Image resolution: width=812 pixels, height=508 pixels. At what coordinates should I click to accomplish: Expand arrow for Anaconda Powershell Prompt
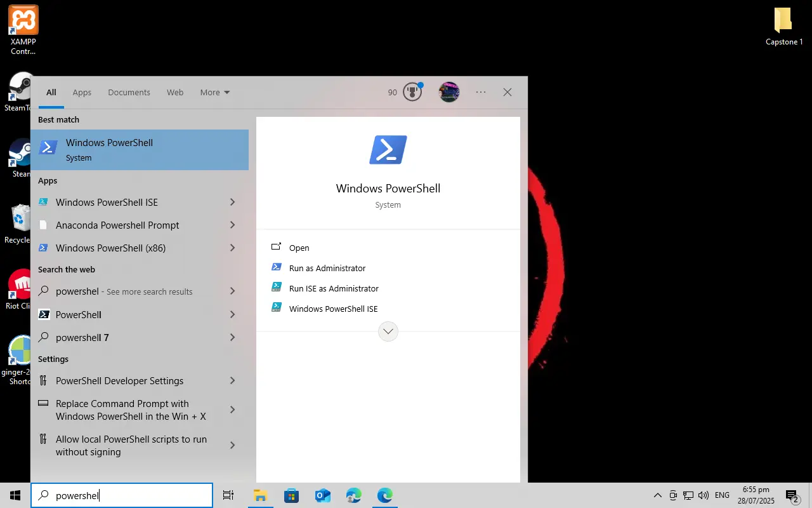[x=232, y=225]
